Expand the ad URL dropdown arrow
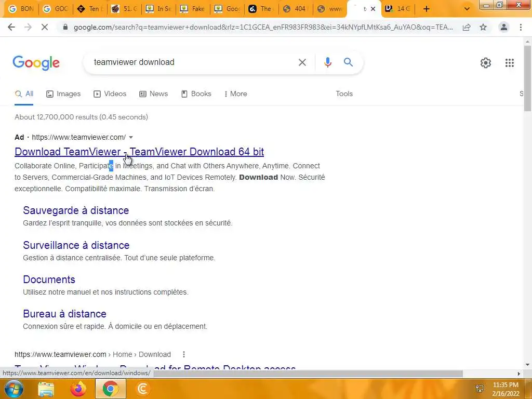Screen dimensions: 532x399 [x=131, y=137]
